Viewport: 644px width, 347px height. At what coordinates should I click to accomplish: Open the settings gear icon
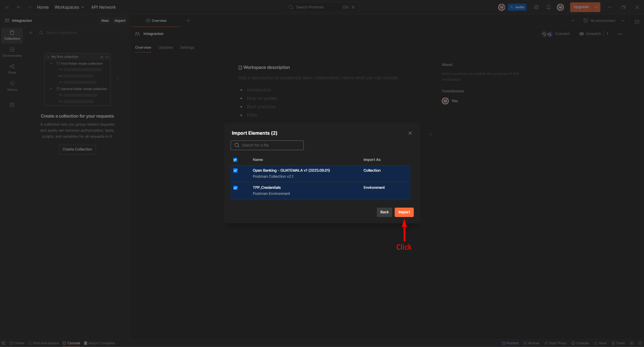coord(536,7)
